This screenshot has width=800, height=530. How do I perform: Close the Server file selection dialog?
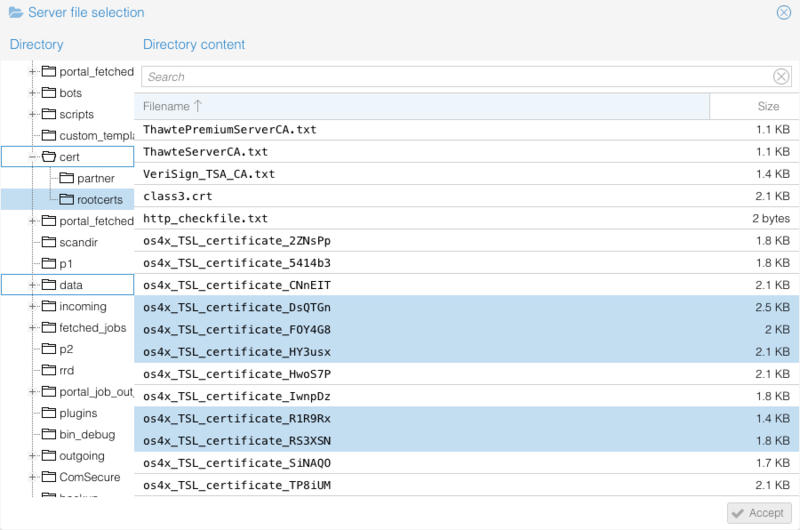[784, 13]
